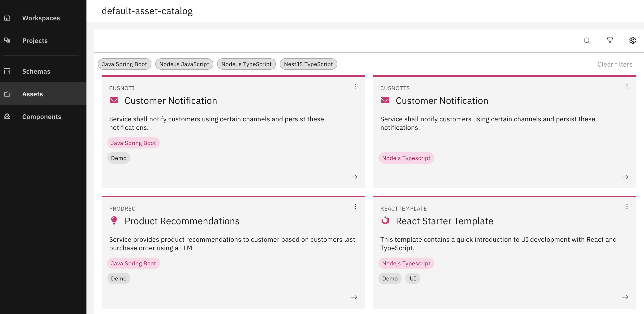Image resolution: width=644 pixels, height=314 pixels.
Task: Go to Schemas in the sidebar
Action: pyautogui.click(x=36, y=71)
